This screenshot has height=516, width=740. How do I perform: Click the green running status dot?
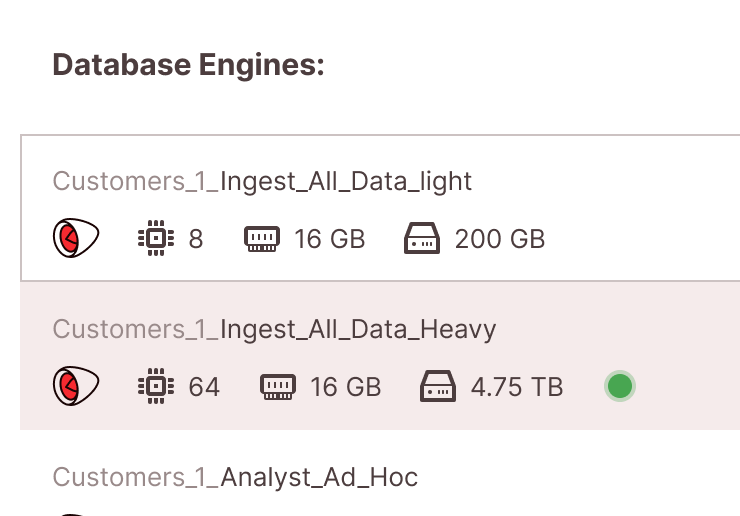(x=620, y=386)
